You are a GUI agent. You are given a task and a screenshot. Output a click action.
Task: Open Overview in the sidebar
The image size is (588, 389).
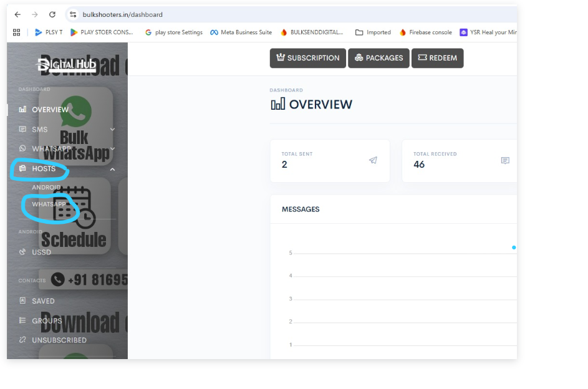click(x=50, y=110)
